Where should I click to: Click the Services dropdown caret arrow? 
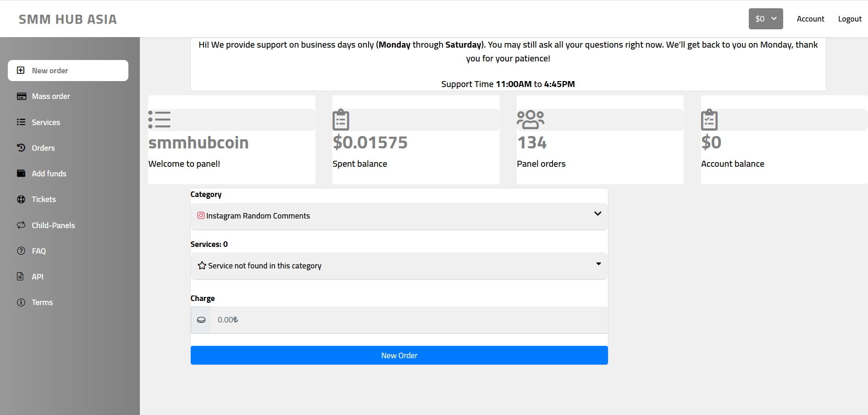598,264
